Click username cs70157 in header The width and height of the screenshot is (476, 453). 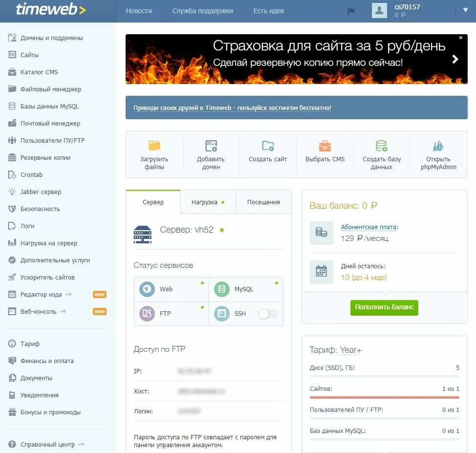click(x=408, y=7)
